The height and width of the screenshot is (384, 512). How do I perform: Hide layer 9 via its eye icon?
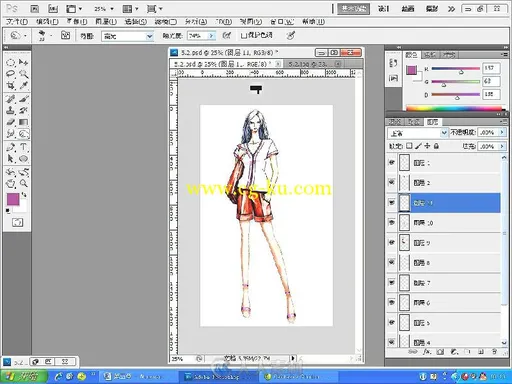tap(392, 243)
